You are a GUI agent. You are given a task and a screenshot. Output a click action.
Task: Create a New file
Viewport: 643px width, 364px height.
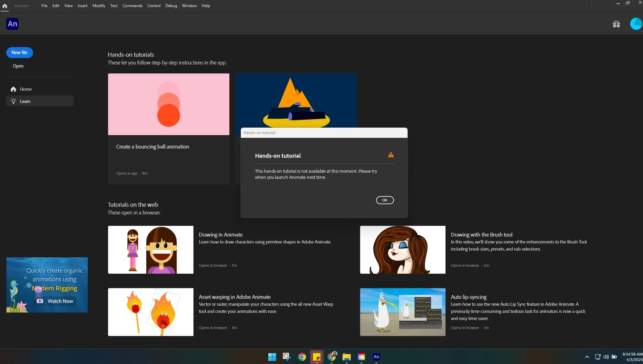[19, 52]
